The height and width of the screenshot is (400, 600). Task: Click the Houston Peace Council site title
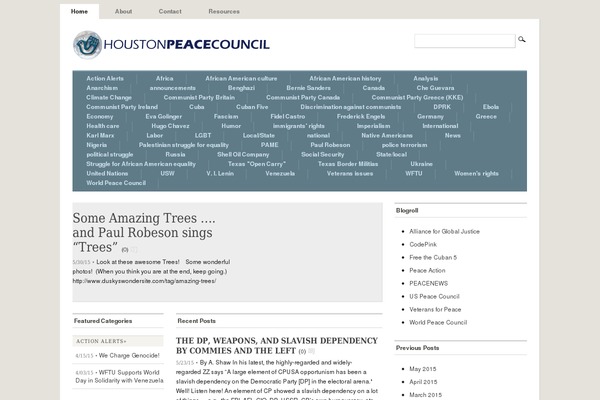pyautogui.click(x=186, y=44)
